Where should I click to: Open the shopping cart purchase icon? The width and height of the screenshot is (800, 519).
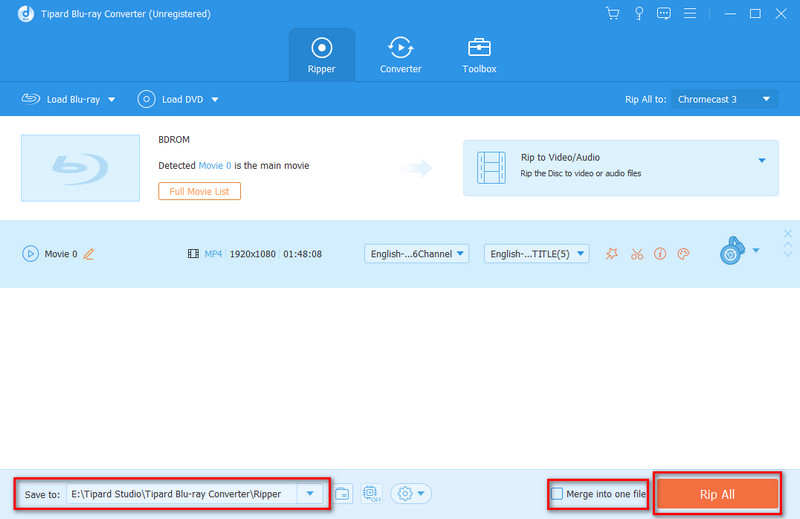tap(613, 14)
